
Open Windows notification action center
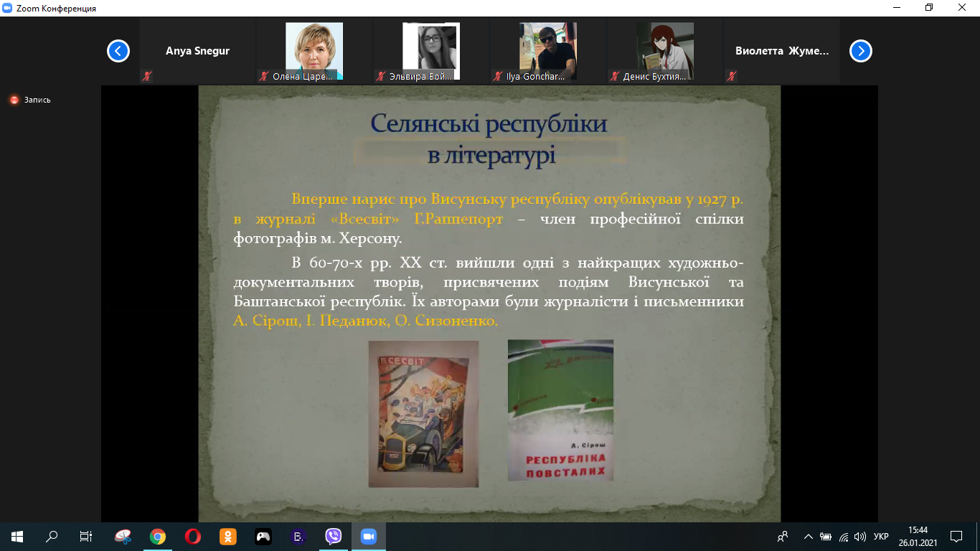click(956, 536)
